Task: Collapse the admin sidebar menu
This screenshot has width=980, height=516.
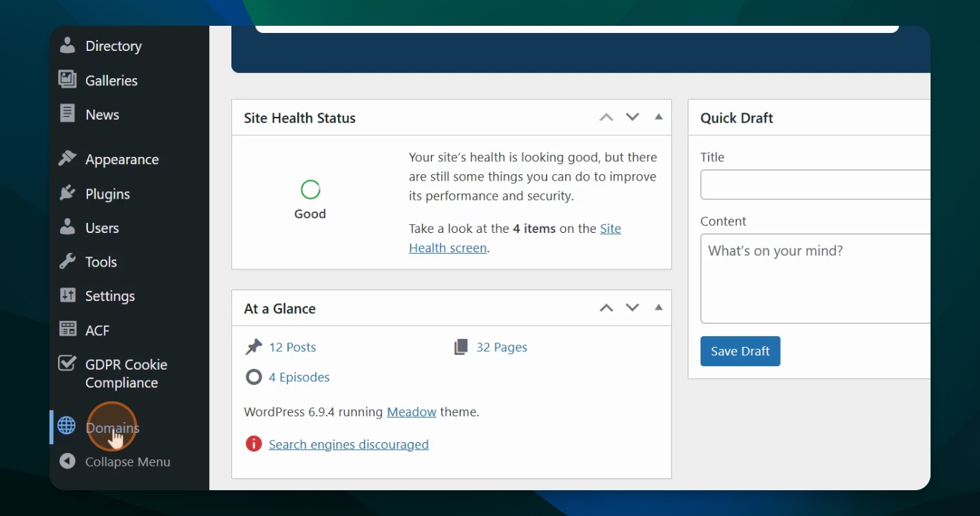Action: coord(127,462)
